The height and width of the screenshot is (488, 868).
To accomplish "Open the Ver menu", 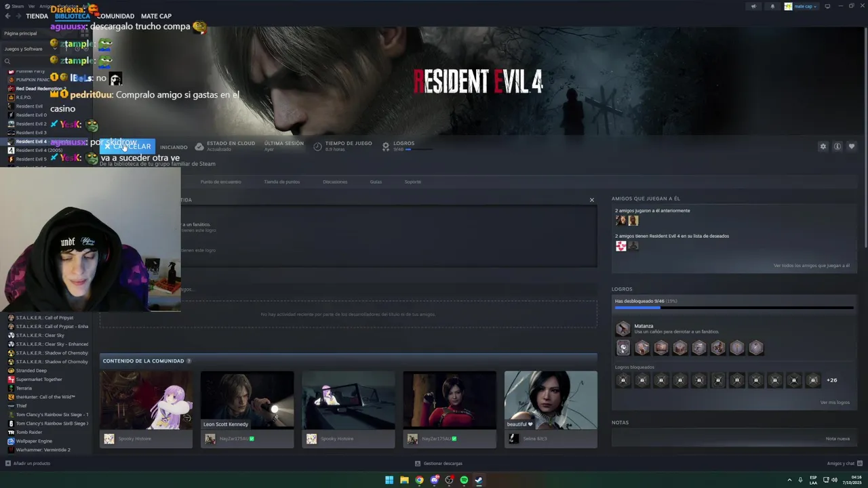I will pos(32,6).
